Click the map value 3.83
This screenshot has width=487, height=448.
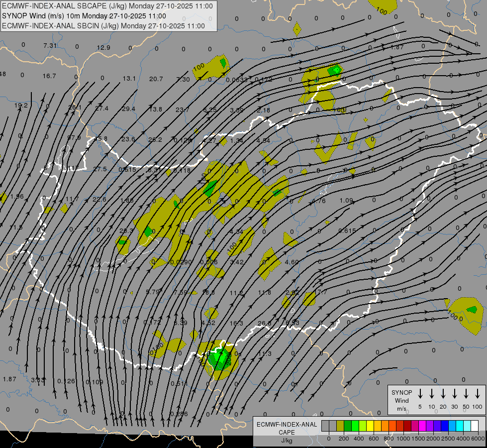(38, 380)
